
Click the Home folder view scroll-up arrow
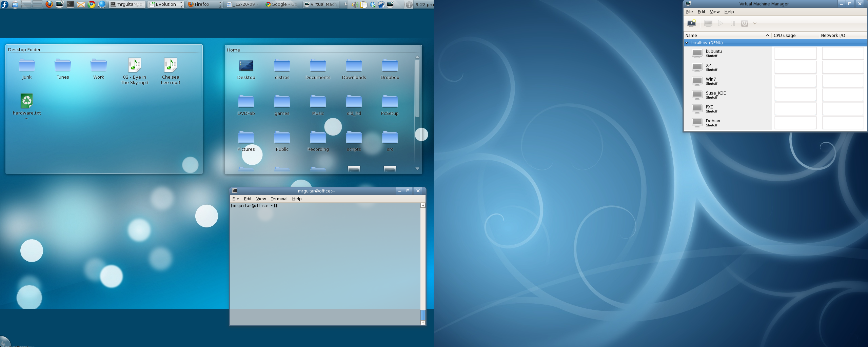[x=417, y=57]
